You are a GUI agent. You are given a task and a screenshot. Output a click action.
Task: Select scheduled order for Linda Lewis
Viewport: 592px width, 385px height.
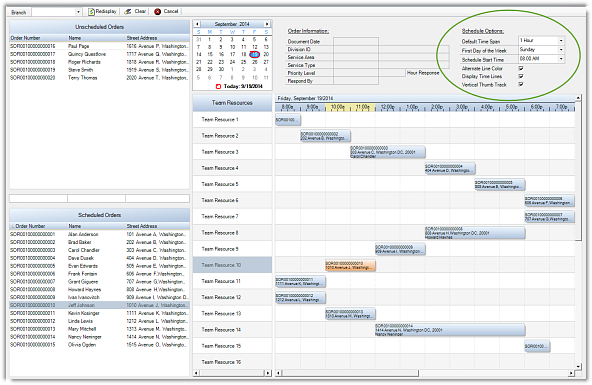(x=99, y=321)
